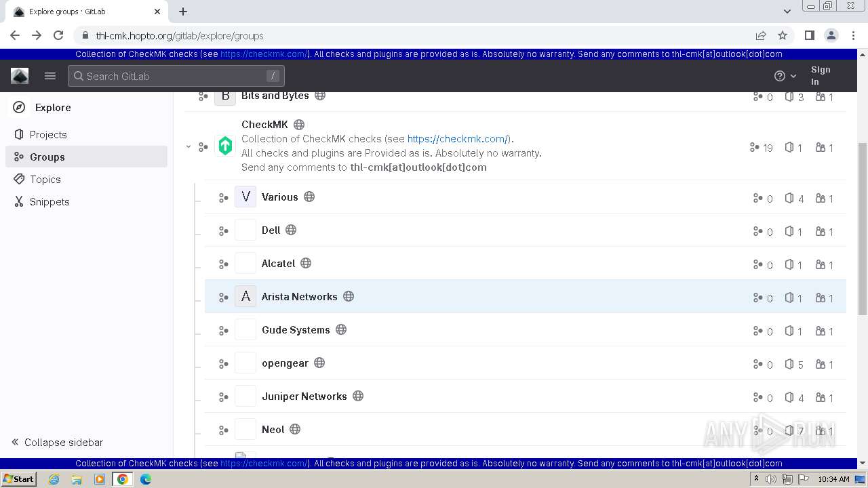The width and height of the screenshot is (868, 488).
Task: Click the page vertical scrollbar
Action: pyautogui.click(x=863, y=229)
